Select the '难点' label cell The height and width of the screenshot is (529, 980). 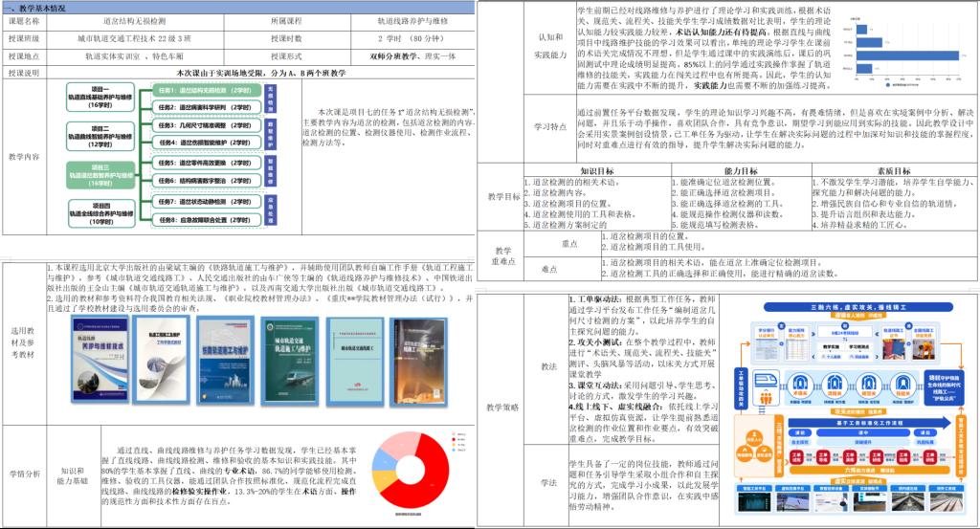pos(549,269)
